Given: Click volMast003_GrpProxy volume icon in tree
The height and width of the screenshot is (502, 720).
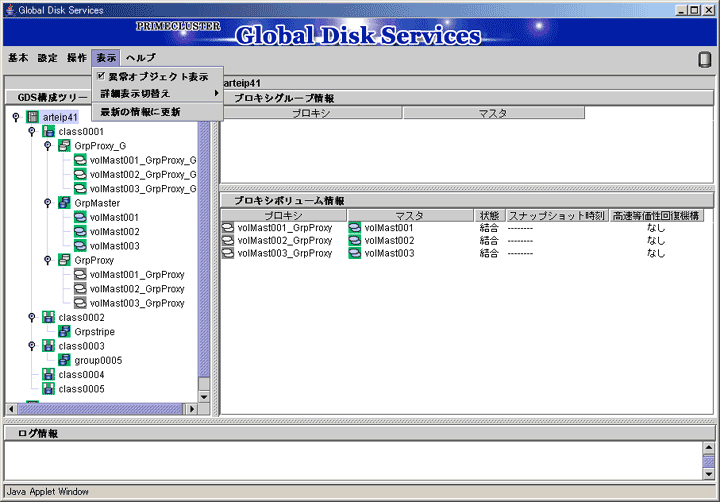Looking at the screenshot, I should 80,303.
